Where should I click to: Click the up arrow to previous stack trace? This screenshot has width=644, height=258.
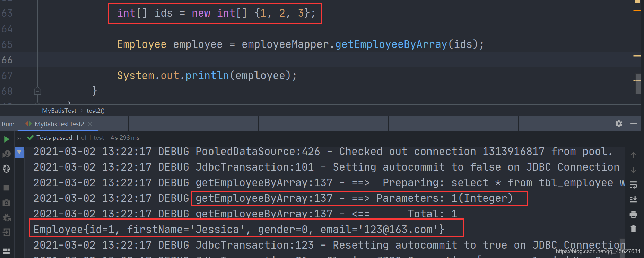pyautogui.click(x=633, y=155)
